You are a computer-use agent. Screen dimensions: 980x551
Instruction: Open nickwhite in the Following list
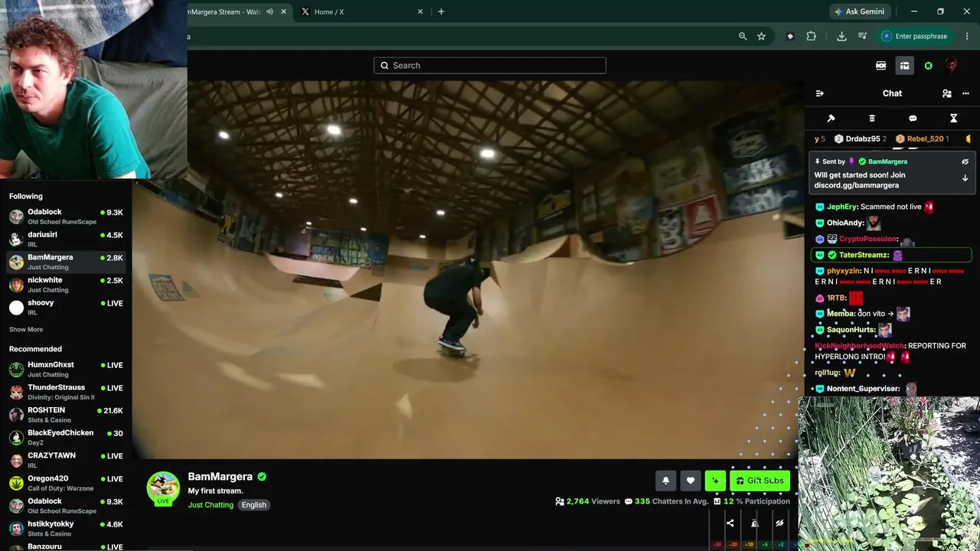tap(66, 285)
